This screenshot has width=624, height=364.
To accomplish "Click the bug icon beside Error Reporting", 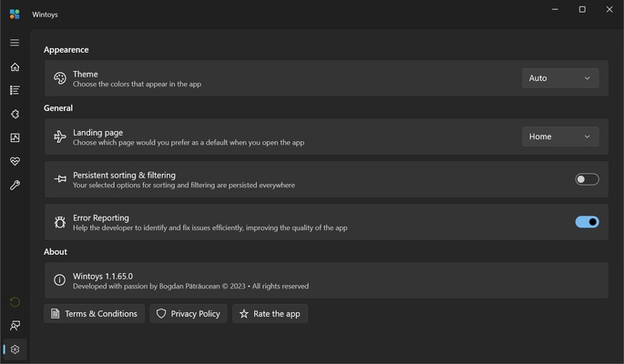I will pyautogui.click(x=60, y=222).
